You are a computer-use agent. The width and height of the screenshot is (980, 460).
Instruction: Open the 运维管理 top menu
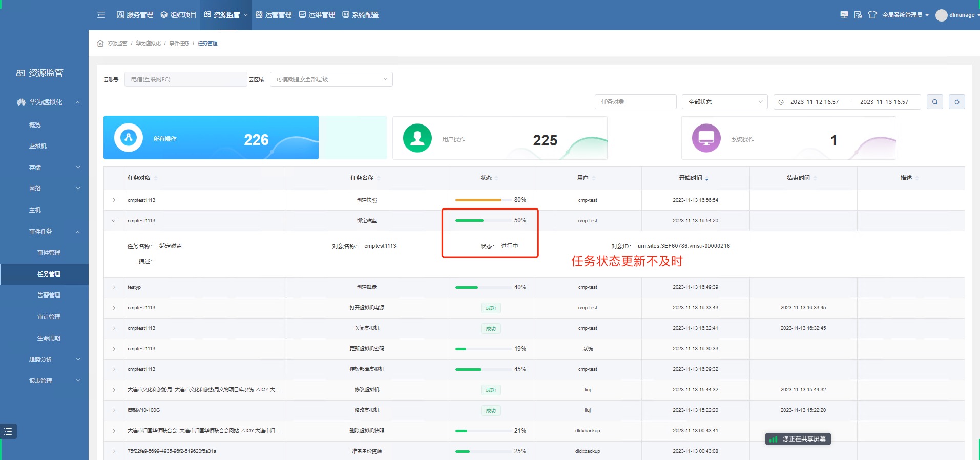tap(317, 15)
